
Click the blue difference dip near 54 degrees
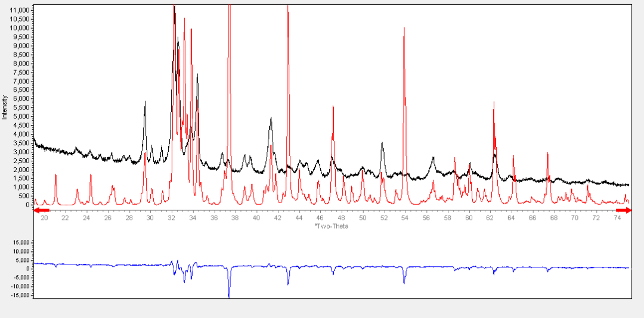coord(404,281)
